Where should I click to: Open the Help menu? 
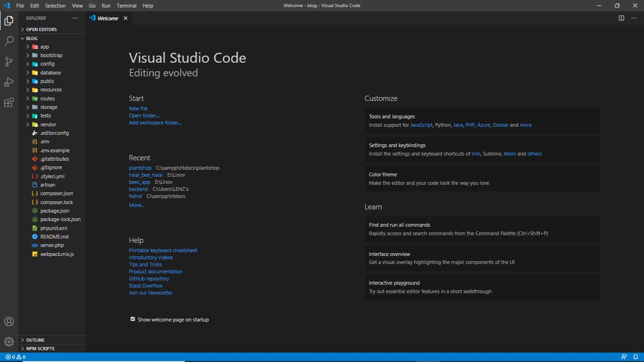148,6
